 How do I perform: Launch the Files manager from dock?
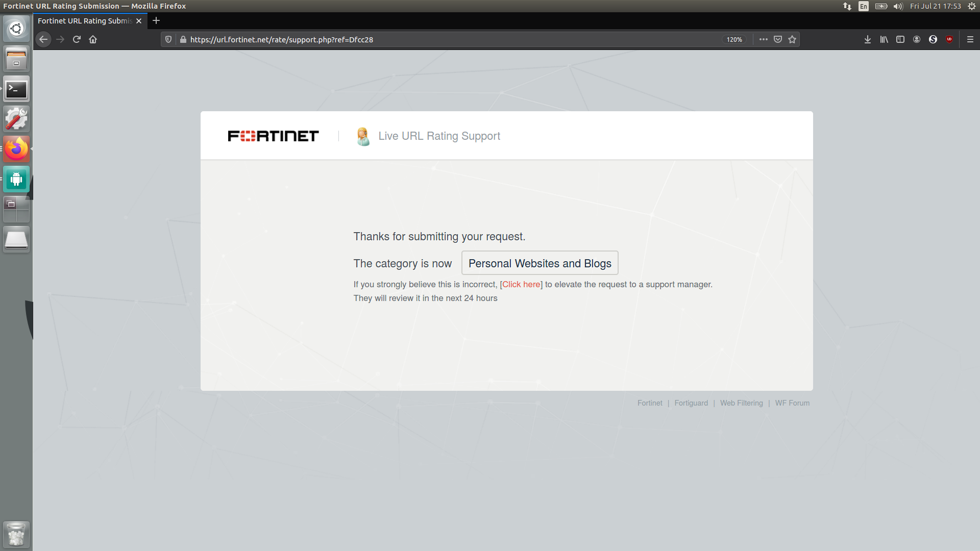click(x=16, y=59)
